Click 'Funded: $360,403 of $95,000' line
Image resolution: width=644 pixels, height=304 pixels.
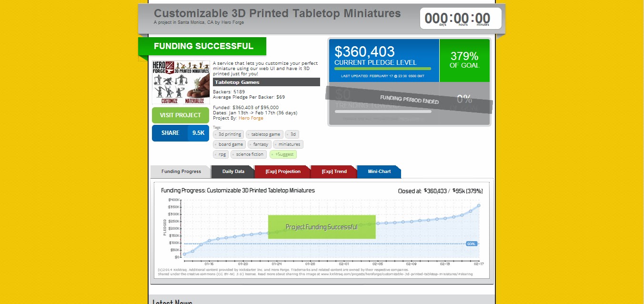click(x=246, y=107)
